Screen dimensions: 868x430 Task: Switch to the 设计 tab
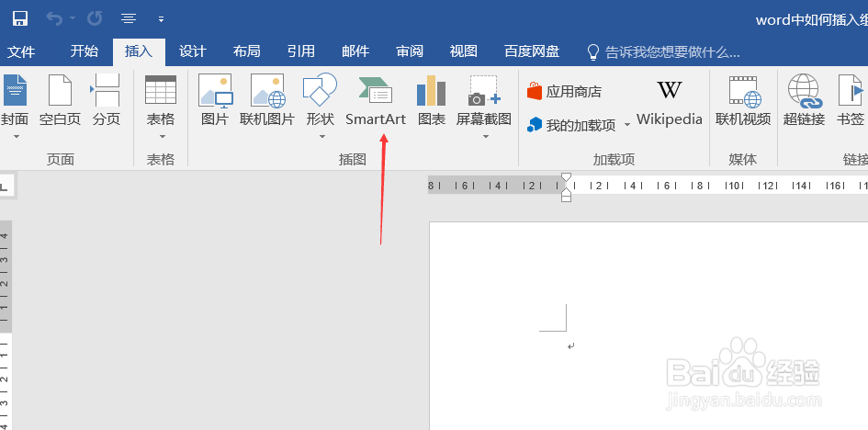[x=193, y=51]
